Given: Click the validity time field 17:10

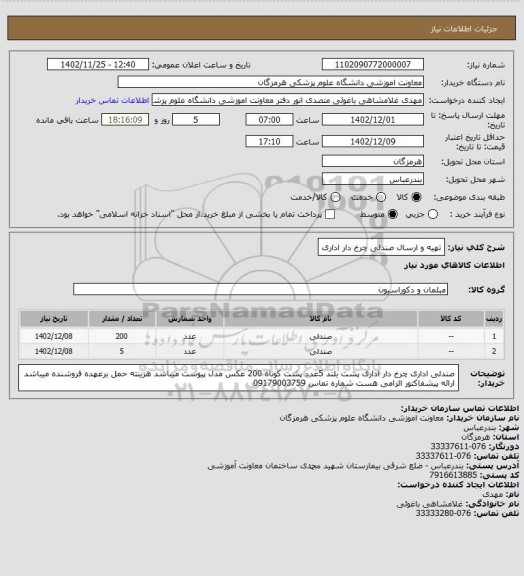Looking at the screenshot, I should click(x=269, y=141).
